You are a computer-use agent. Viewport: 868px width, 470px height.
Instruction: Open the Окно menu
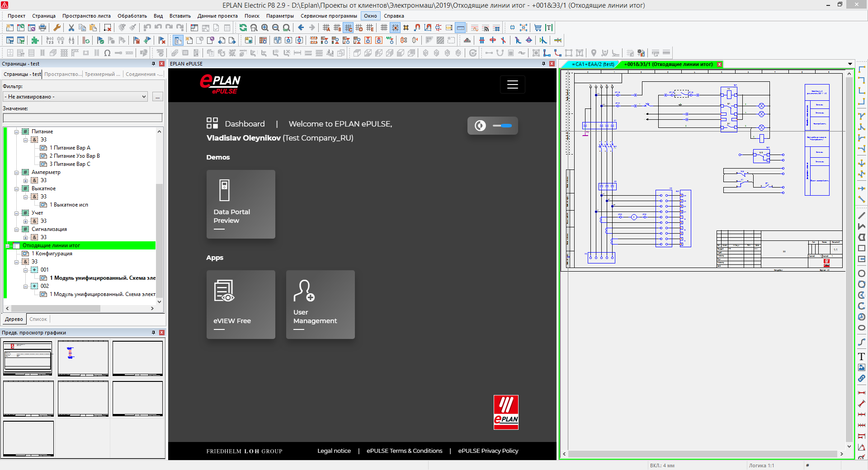[x=370, y=16]
